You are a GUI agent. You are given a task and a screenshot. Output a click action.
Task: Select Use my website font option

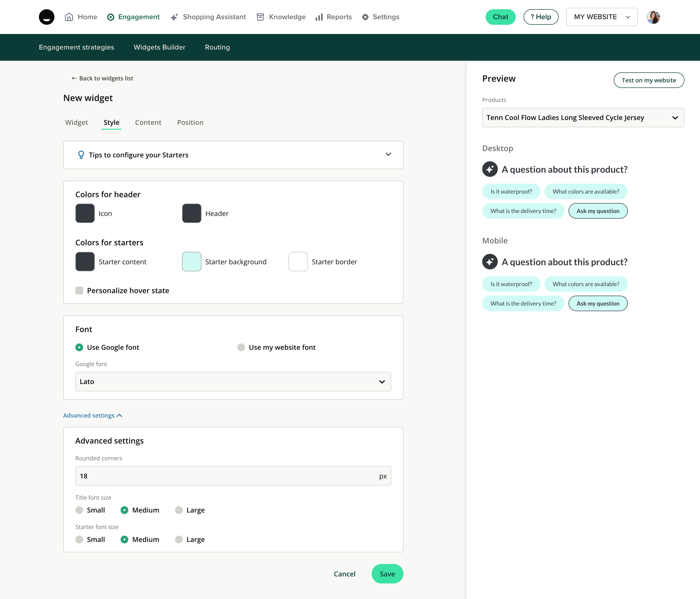[241, 347]
